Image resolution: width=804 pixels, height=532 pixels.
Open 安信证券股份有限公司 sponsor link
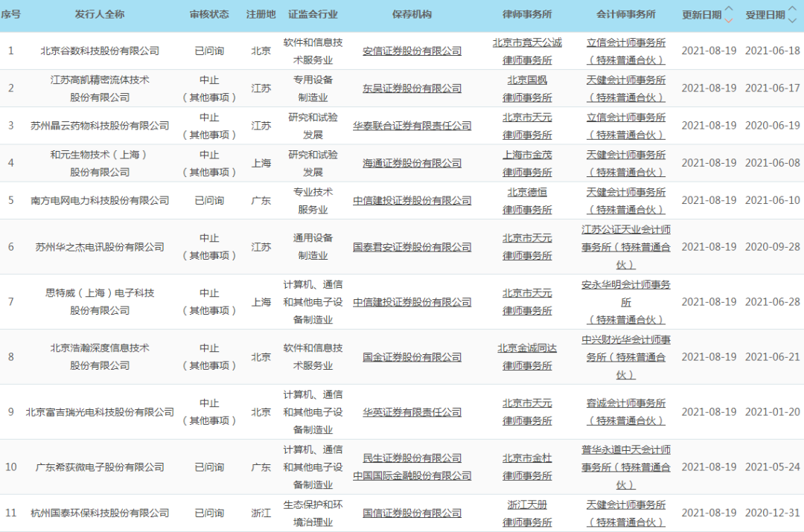(x=412, y=51)
